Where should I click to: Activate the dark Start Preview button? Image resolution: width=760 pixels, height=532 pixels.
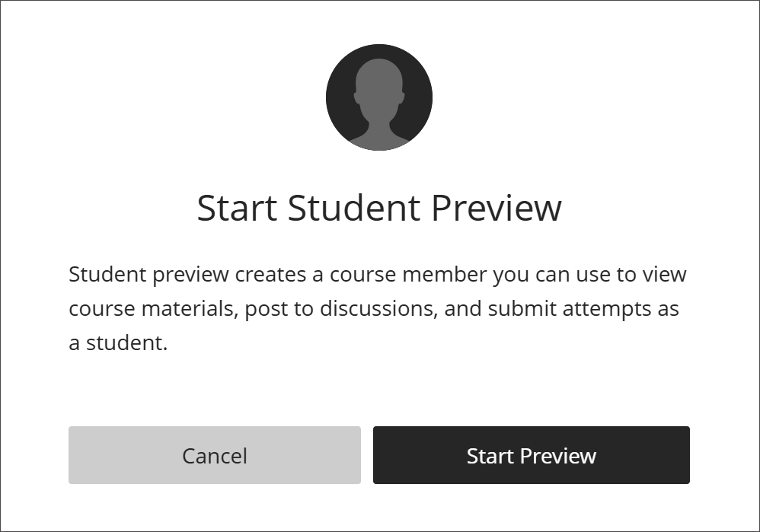tap(531, 454)
